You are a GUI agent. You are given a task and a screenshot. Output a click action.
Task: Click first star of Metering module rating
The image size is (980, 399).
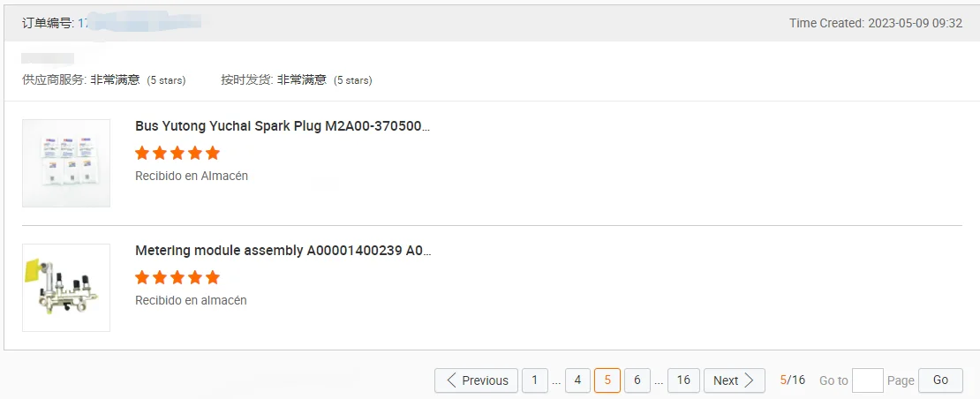(x=142, y=277)
